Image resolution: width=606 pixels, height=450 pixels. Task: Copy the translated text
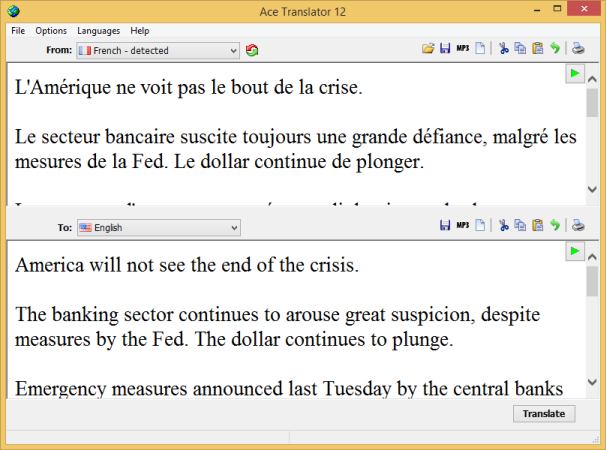click(520, 225)
